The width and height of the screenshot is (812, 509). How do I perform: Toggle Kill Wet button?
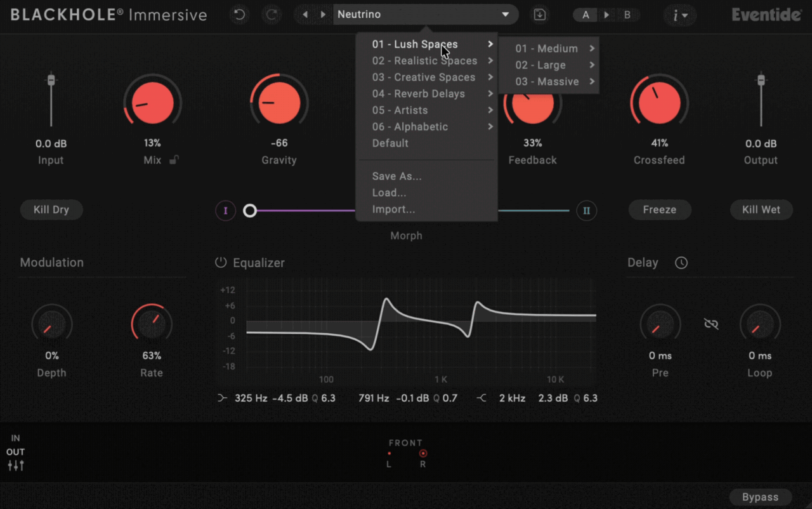tap(761, 210)
